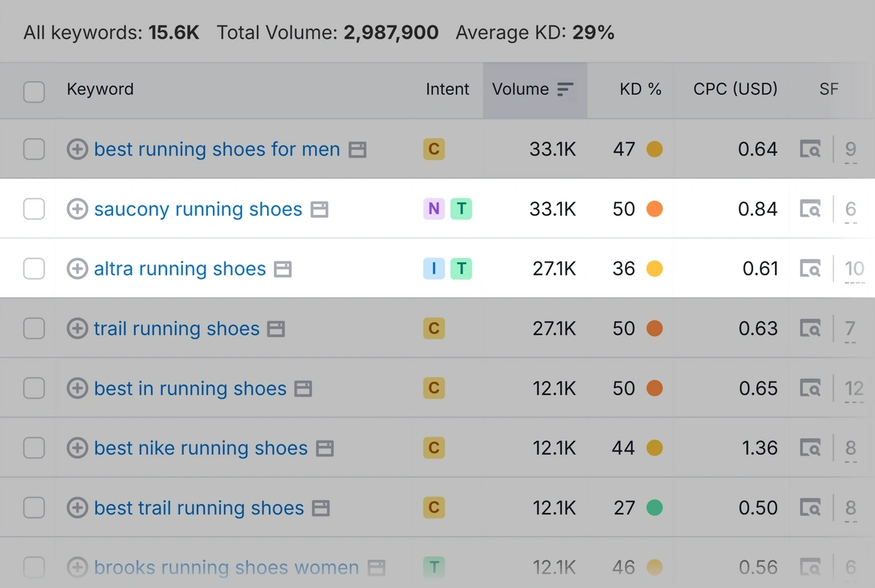Viewport: 875px width, 588px height.
Task: Open the best nike running shoes link
Action: point(201,448)
